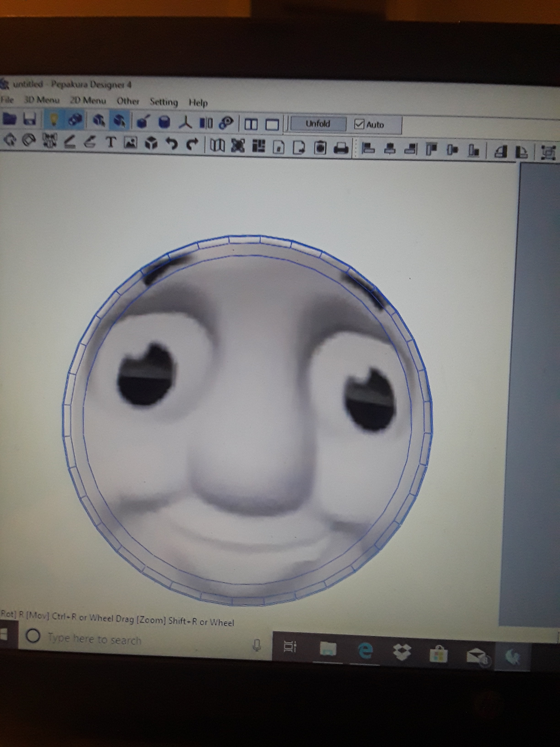This screenshot has width=560, height=747.
Task: Click the folded map pattern icon
Action: tap(217, 146)
